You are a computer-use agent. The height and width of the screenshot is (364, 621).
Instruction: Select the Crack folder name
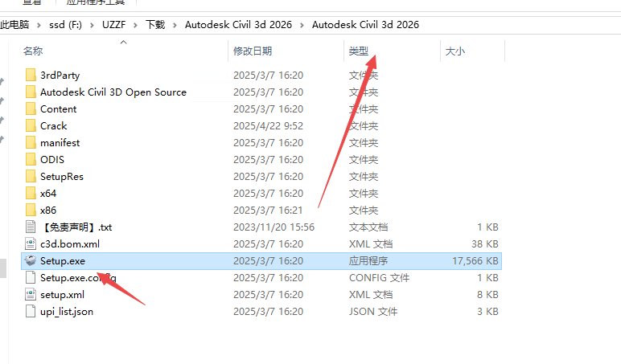point(53,126)
